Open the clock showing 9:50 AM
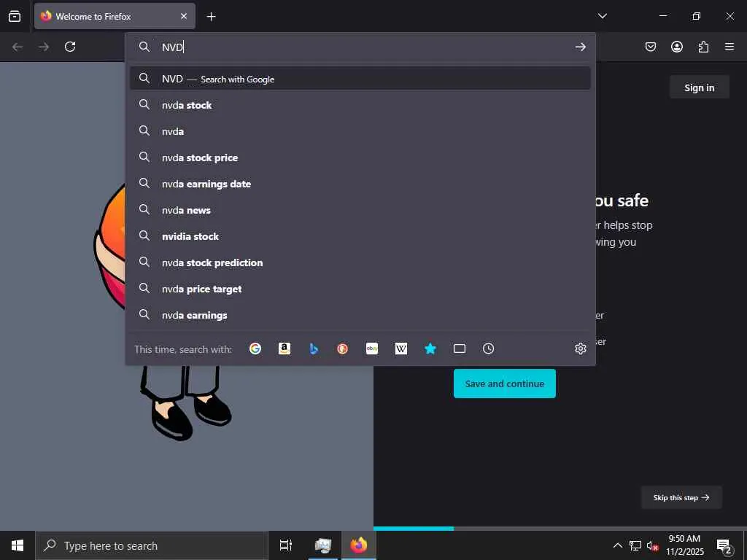747x560 pixels. 684,545
